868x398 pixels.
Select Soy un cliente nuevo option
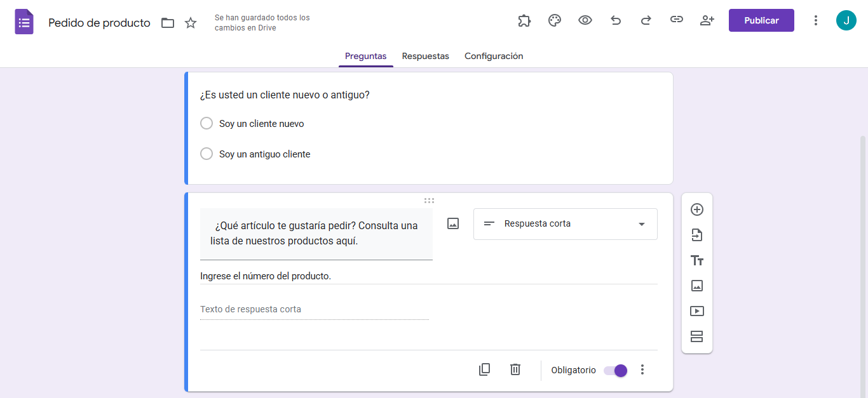(x=207, y=123)
